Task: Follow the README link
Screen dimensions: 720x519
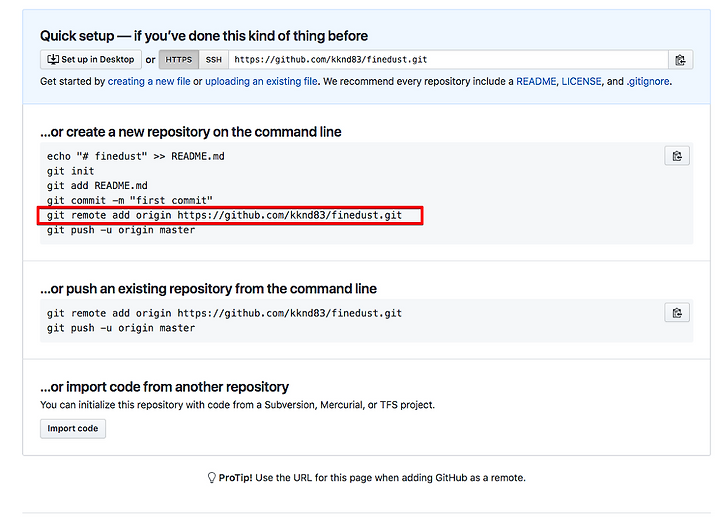Action: tap(536, 81)
